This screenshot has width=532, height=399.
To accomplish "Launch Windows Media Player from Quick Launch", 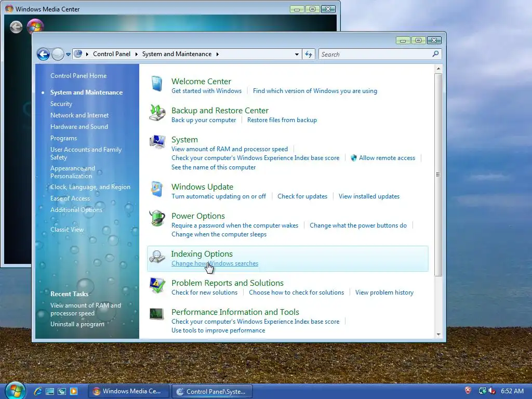I will point(74,391).
